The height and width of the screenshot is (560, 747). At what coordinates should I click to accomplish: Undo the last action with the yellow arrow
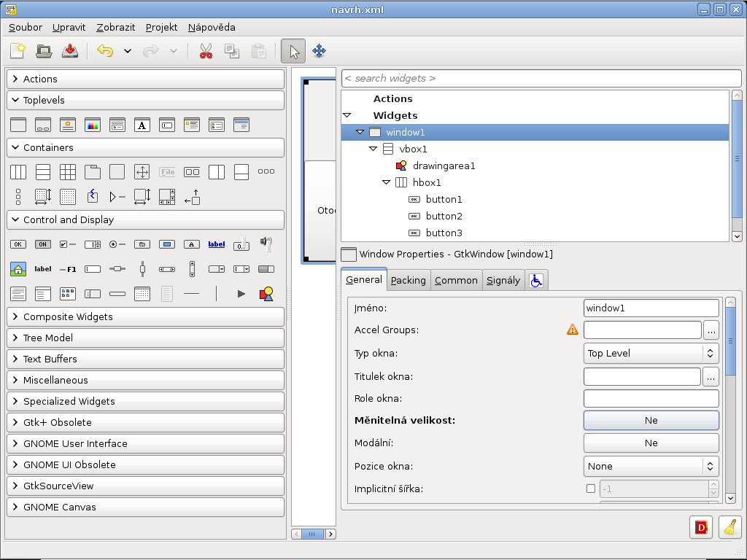[105, 51]
